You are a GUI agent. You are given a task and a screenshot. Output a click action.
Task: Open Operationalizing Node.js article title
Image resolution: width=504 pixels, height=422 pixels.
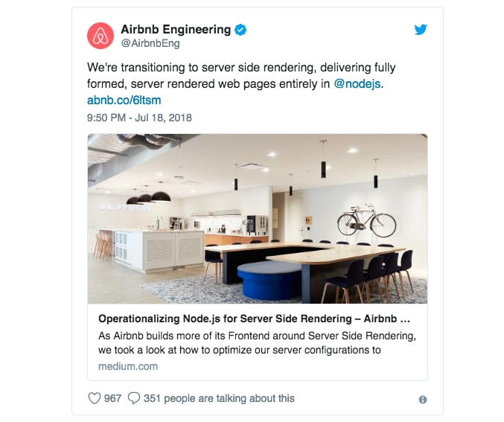[255, 319]
